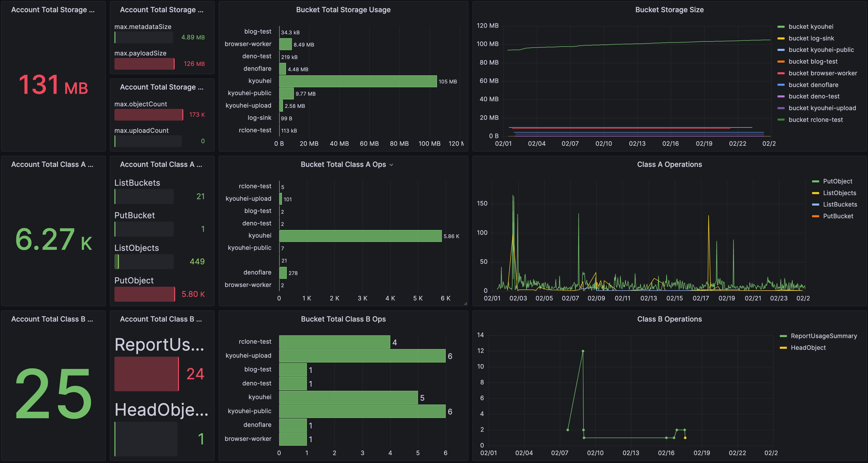
Task: Open the Bucket Total Class A Ops panel menu chevron
Action: pyautogui.click(x=391, y=165)
